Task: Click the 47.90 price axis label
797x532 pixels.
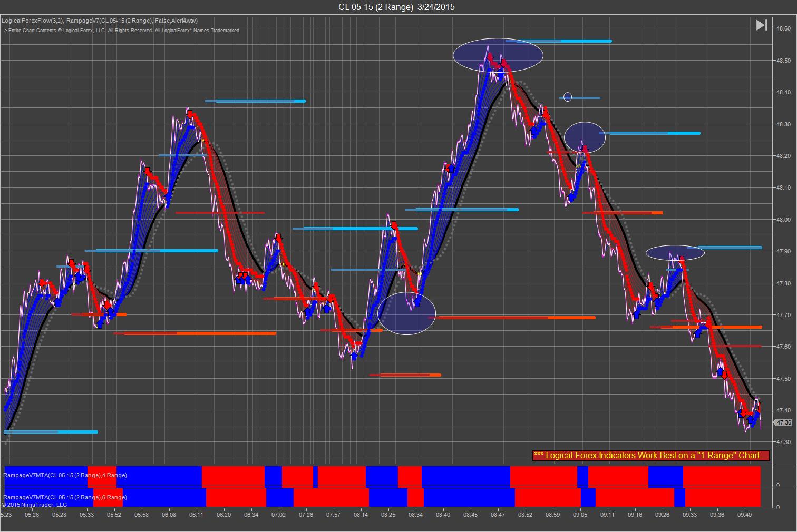Action: pyautogui.click(x=783, y=251)
